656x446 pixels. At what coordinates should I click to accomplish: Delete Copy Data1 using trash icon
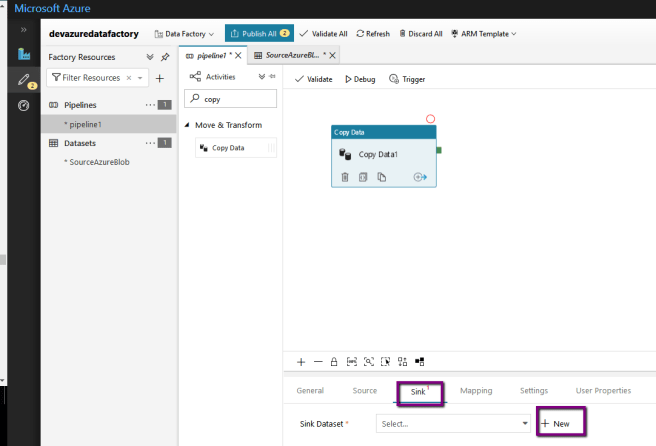coord(345,177)
